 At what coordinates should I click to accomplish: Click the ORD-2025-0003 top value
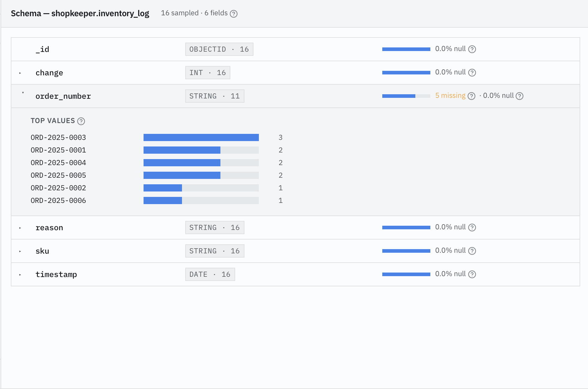coord(58,137)
